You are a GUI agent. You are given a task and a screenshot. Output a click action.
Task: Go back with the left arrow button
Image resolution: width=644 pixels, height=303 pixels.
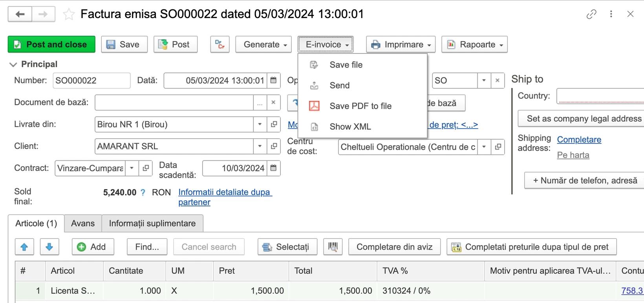20,14
